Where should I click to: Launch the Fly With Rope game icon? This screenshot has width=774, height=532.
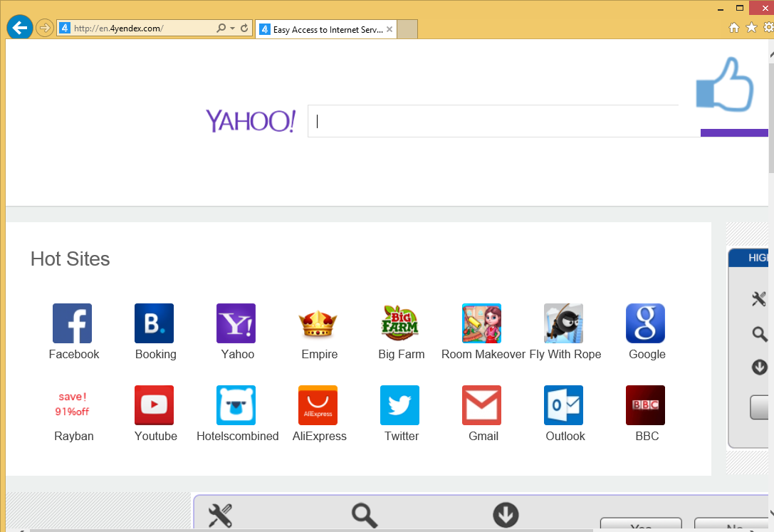pos(564,323)
